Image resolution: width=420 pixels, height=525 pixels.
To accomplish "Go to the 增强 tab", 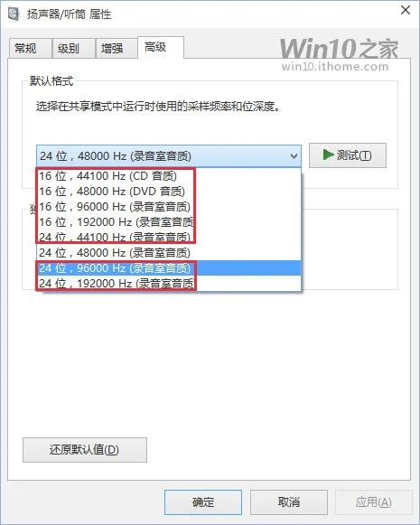I will tap(117, 49).
